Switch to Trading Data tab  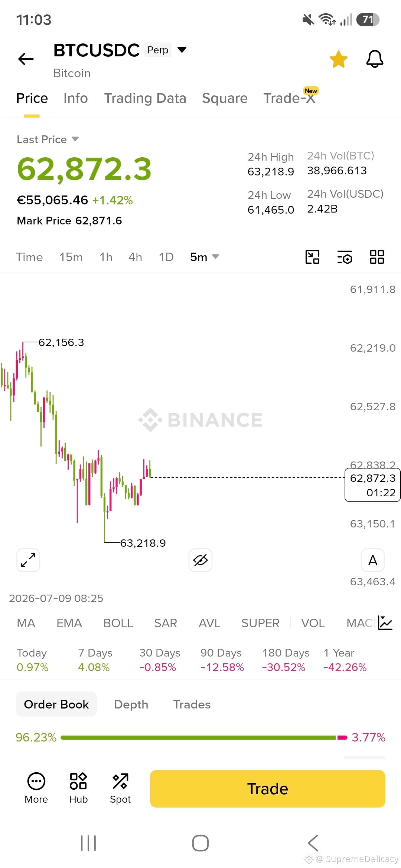tap(145, 98)
